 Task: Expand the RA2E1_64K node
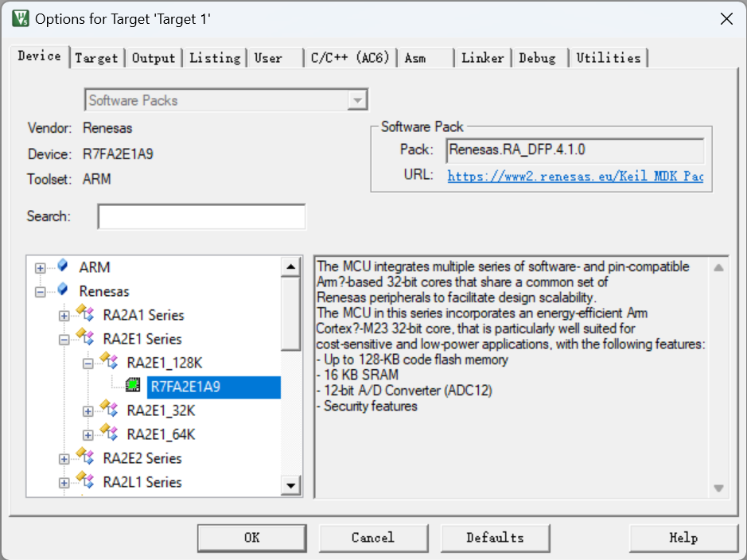coord(88,435)
